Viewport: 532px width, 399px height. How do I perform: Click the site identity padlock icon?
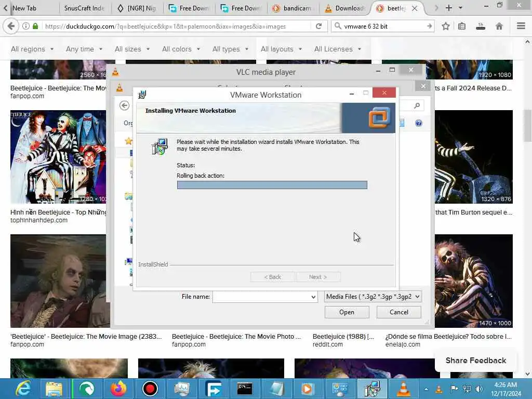(35, 26)
